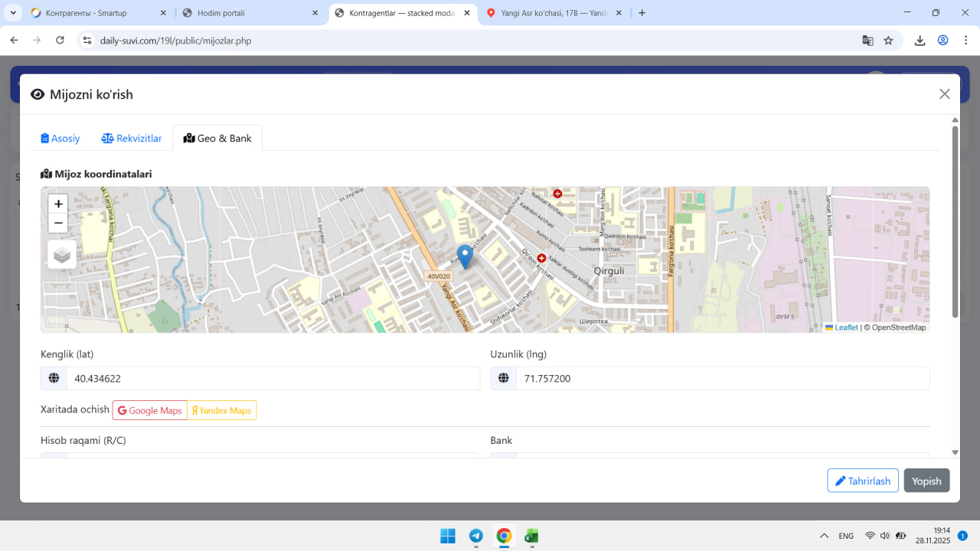Click the Google Translate icon in address bar

click(867, 41)
